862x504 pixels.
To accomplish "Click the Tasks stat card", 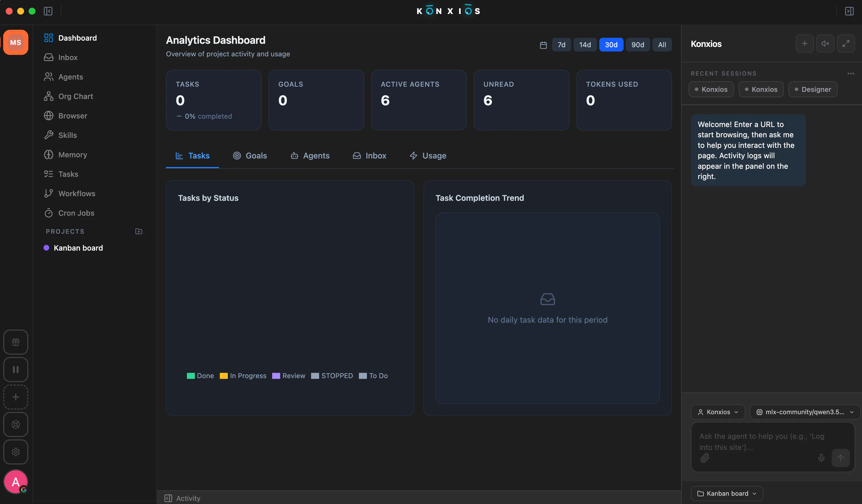I will (214, 100).
